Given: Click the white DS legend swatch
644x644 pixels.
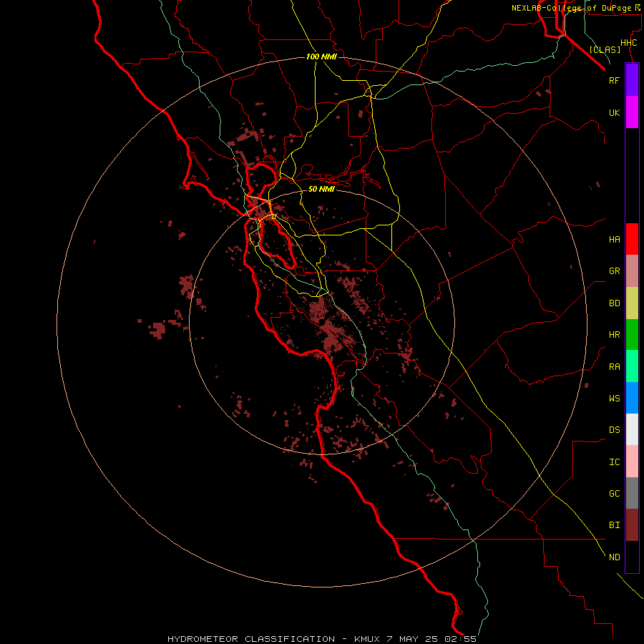Looking at the screenshot, I should coord(632,429).
